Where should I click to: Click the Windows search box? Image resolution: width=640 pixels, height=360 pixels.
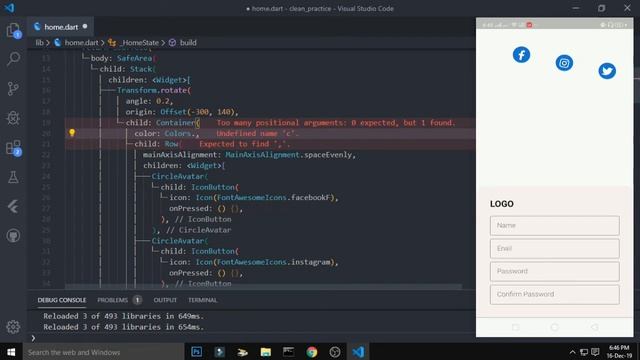[103, 352]
